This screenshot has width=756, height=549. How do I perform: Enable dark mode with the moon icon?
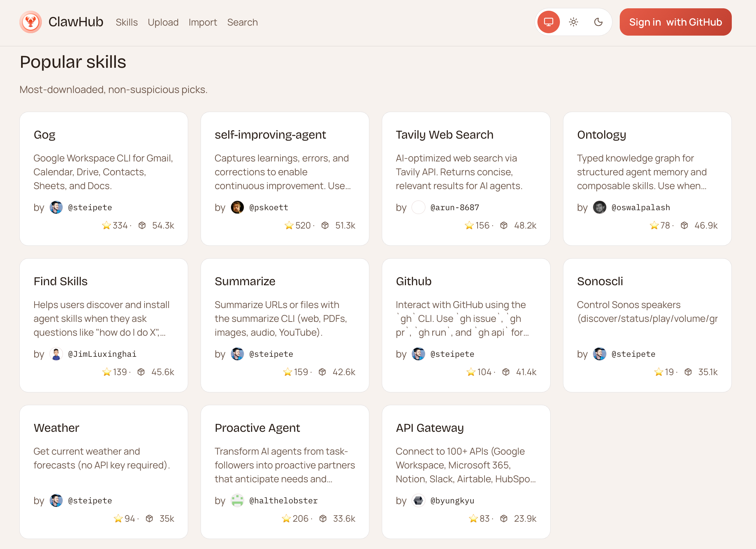coord(599,22)
